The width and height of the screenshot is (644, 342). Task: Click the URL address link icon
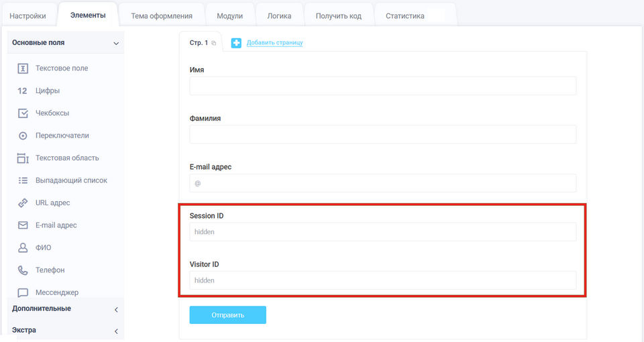(23, 203)
